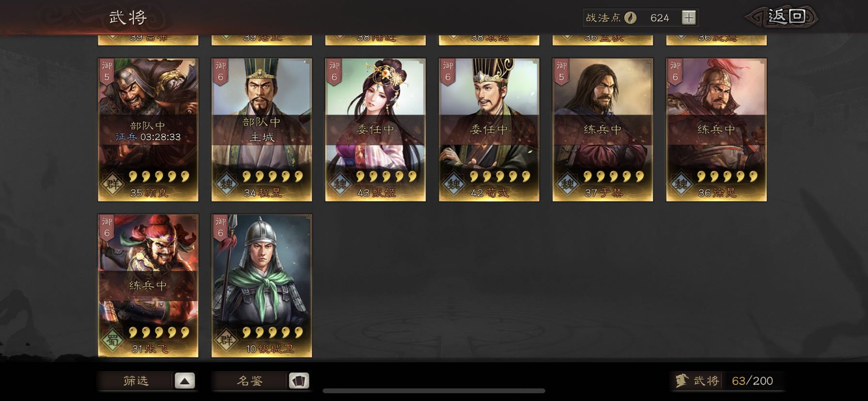The width and height of the screenshot is (868, 401).
Task: Select the 张飞 general card
Action: 148,286
